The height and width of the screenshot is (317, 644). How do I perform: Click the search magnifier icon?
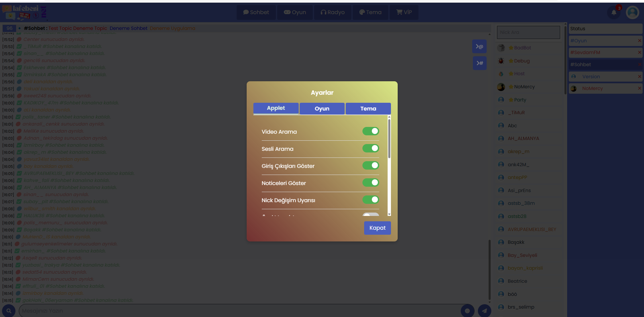pos(9,311)
